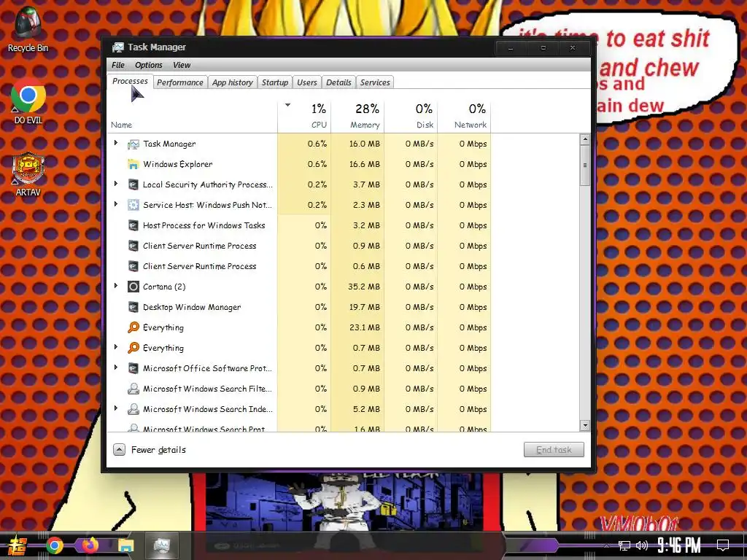The width and height of the screenshot is (747, 560).
Task: Click the 35.2 MB memory value
Action: tap(364, 287)
